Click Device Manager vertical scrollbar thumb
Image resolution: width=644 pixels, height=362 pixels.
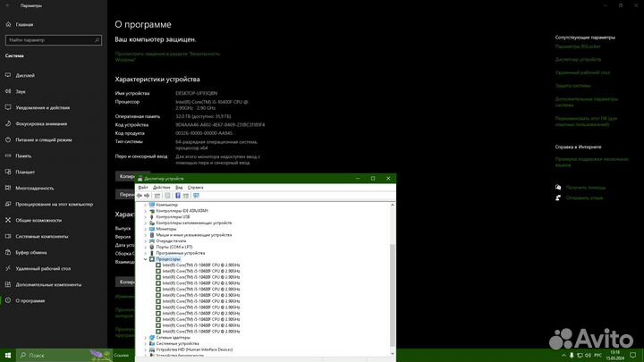point(393,295)
